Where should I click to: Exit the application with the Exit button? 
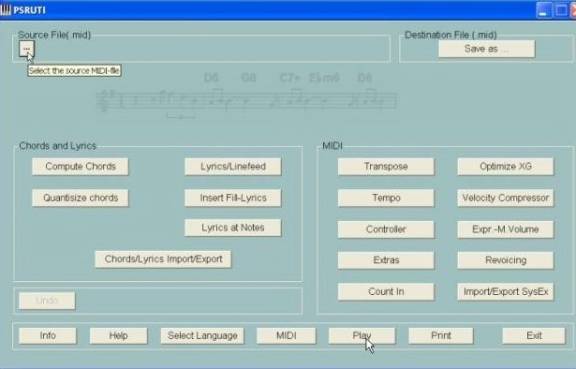(534, 336)
